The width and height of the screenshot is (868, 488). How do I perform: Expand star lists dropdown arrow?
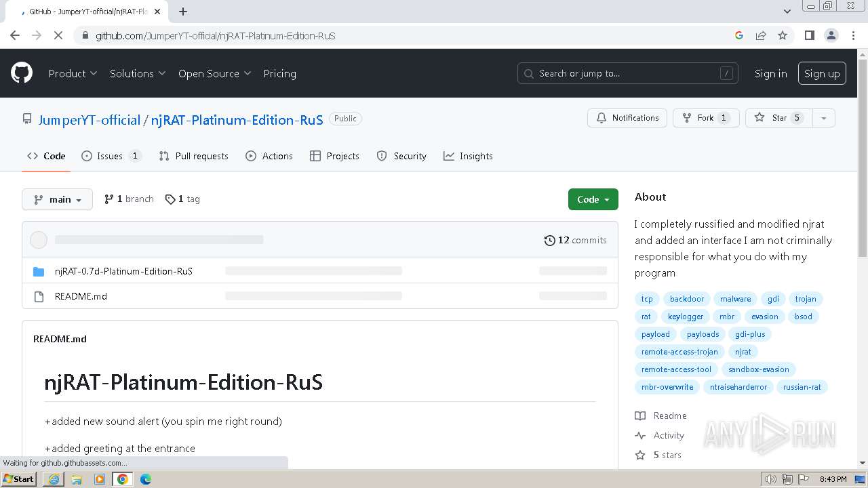click(824, 118)
